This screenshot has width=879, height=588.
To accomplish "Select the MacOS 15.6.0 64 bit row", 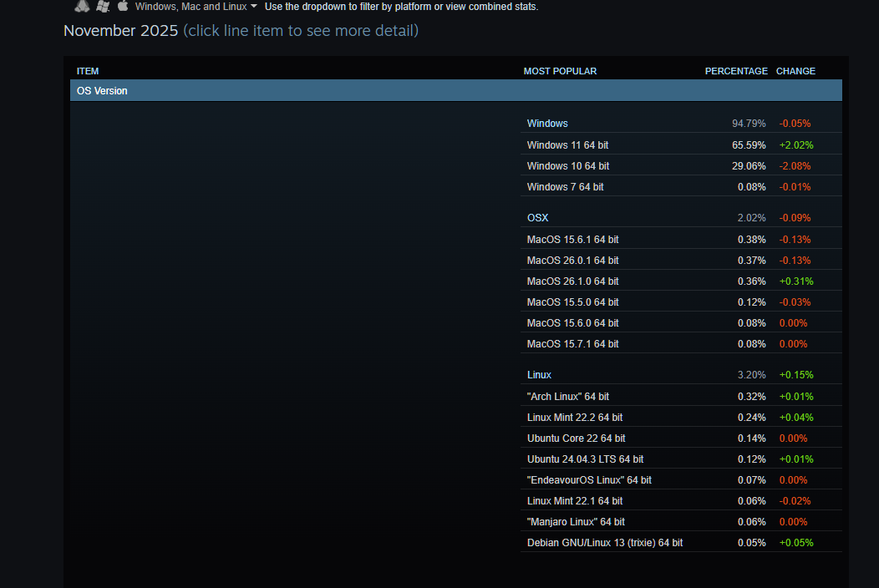I will [x=680, y=323].
